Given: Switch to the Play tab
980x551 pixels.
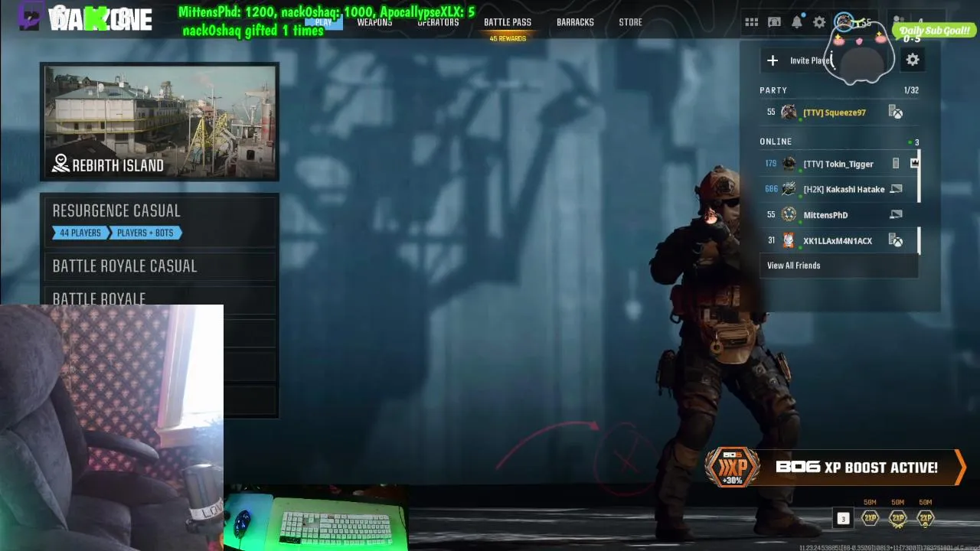Looking at the screenshot, I should point(324,22).
